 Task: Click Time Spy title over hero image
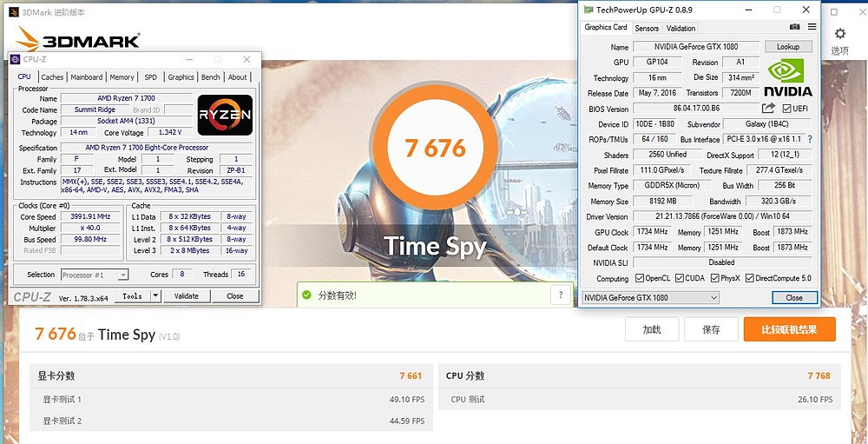click(435, 247)
